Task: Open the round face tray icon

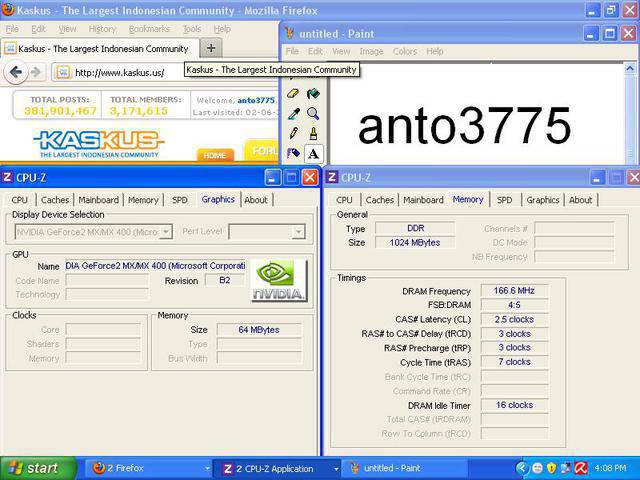Action: click(537, 468)
